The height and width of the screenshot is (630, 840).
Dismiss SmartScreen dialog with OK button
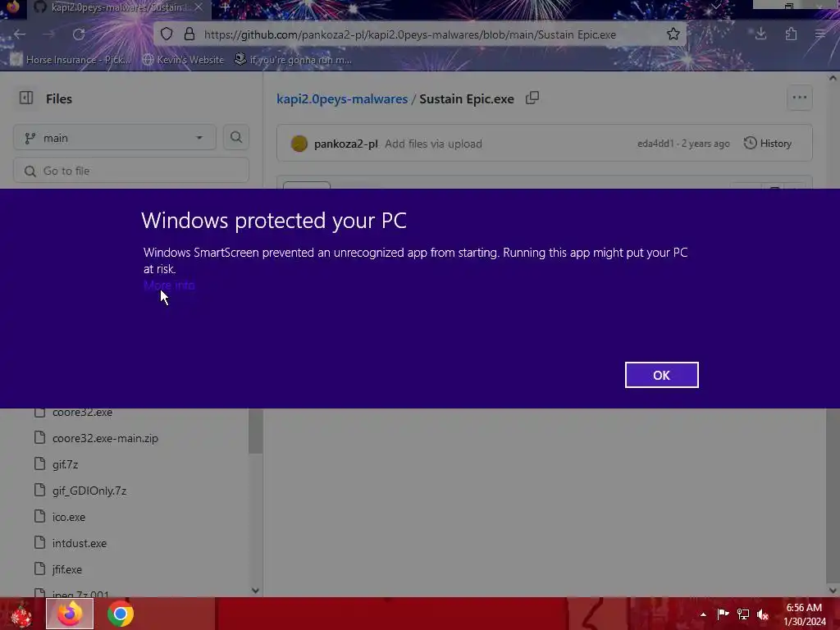[662, 375]
